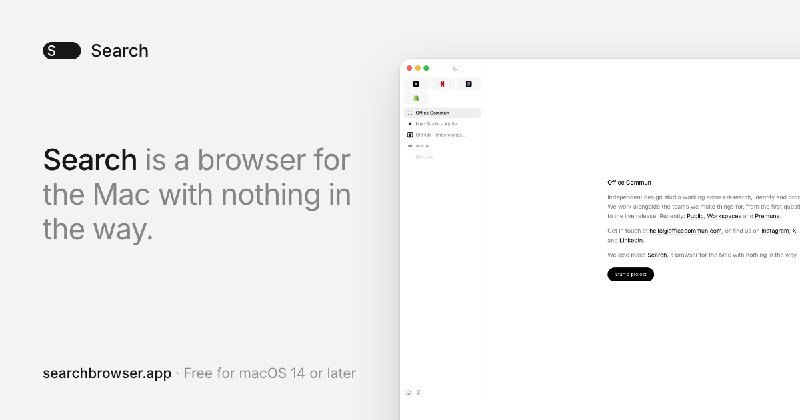This screenshot has height=420, width=800.
Task: Open the Workspaces project link
Action: 724,216
